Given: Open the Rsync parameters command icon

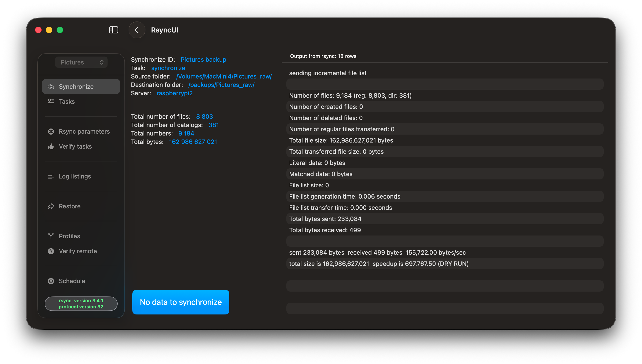Looking at the screenshot, I should 51,132.
